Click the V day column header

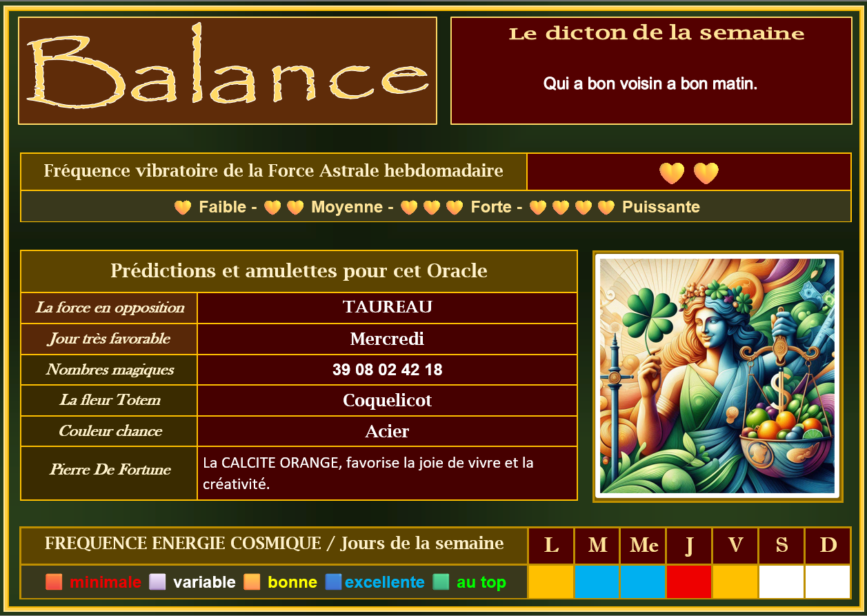pos(735,546)
